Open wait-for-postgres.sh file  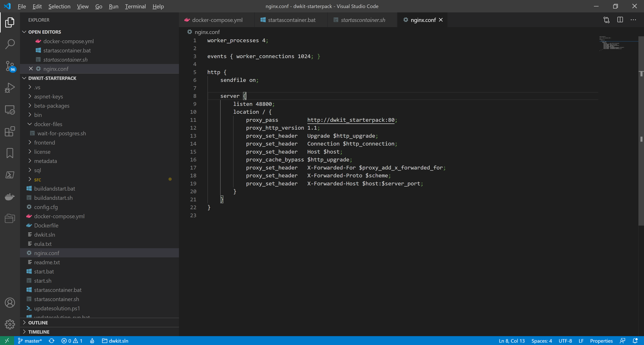99,133
